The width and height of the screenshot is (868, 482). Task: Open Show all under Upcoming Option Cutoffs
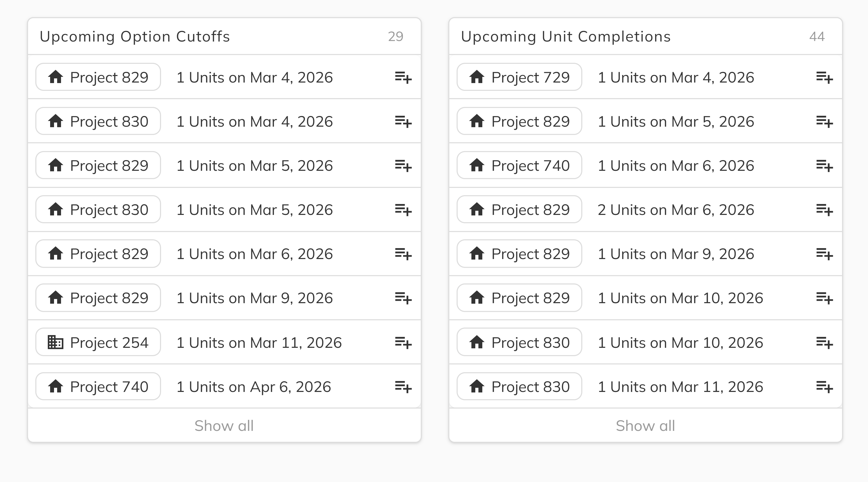pyautogui.click(x=224, y=425)
